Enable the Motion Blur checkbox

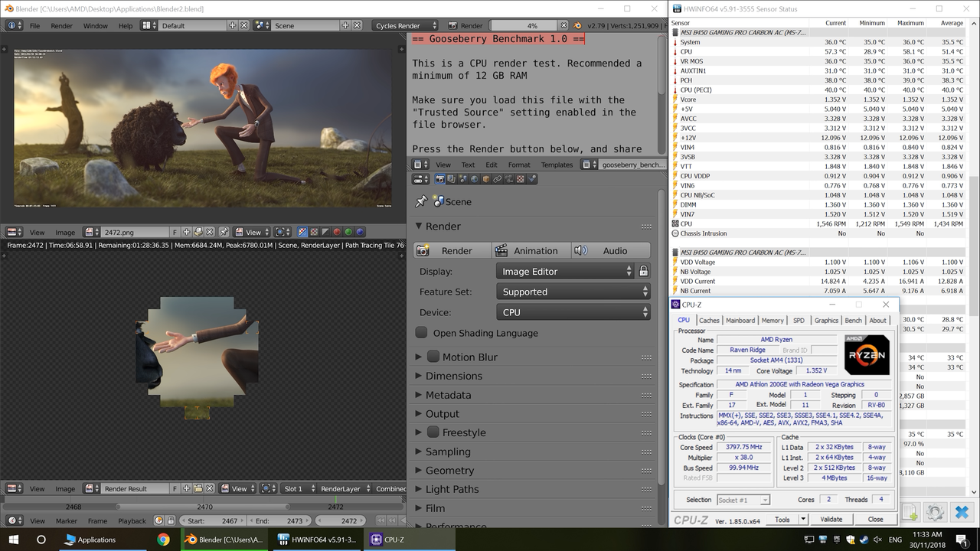pos(433,357)
